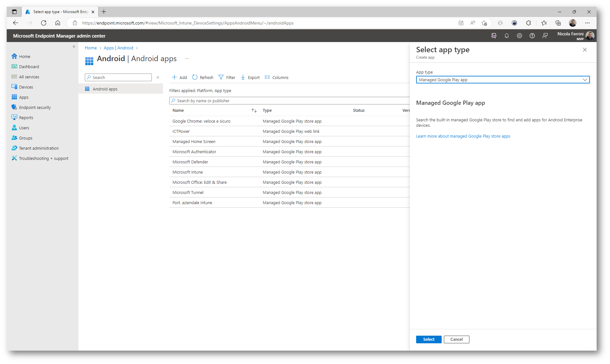Reload the browser page

coord(44,23)
